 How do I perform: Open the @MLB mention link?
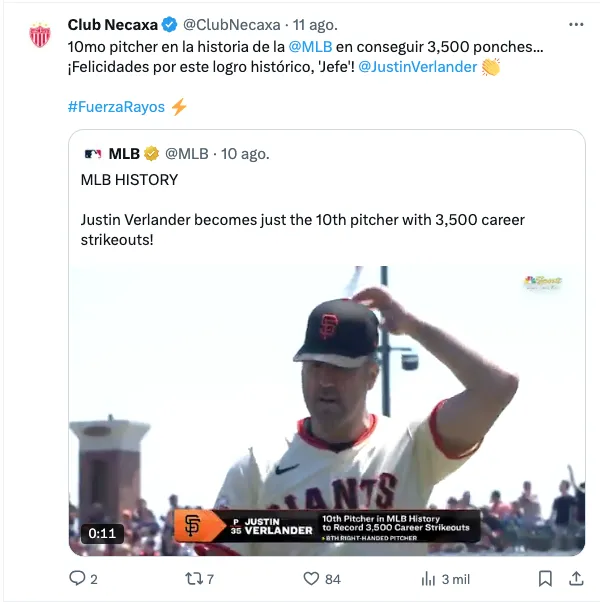310,46
